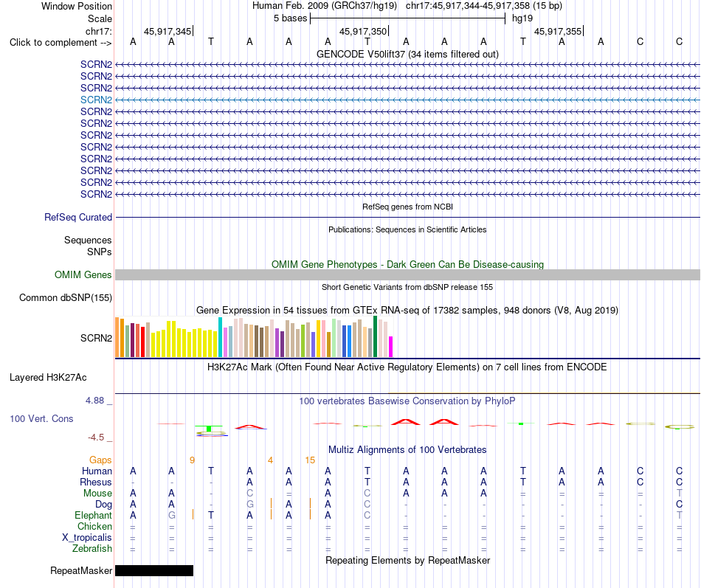This screenshot has width=701, height=588.
Task: Click the -4.5 lower conservation scale value
Action: (96, 437)
